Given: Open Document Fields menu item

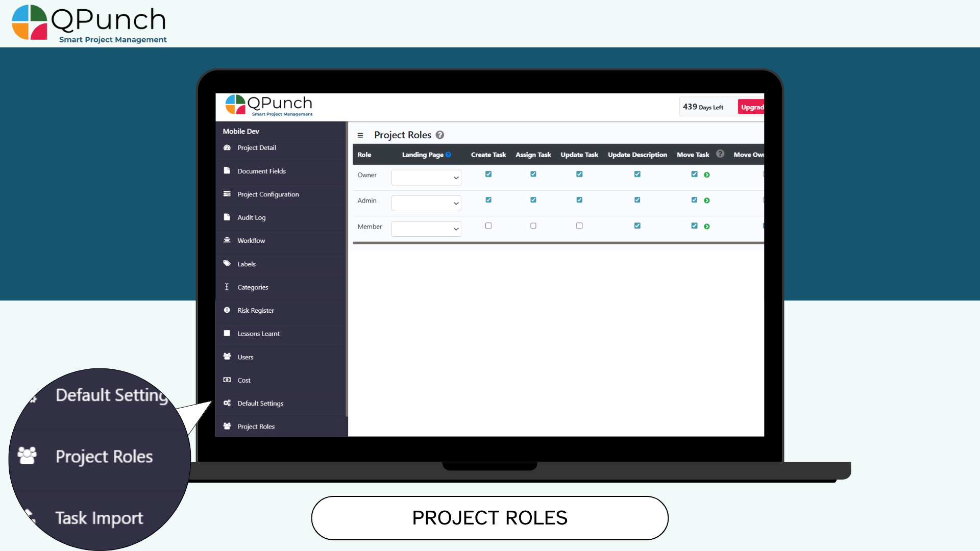Looking at the screenshot, I should coord(261,171).
